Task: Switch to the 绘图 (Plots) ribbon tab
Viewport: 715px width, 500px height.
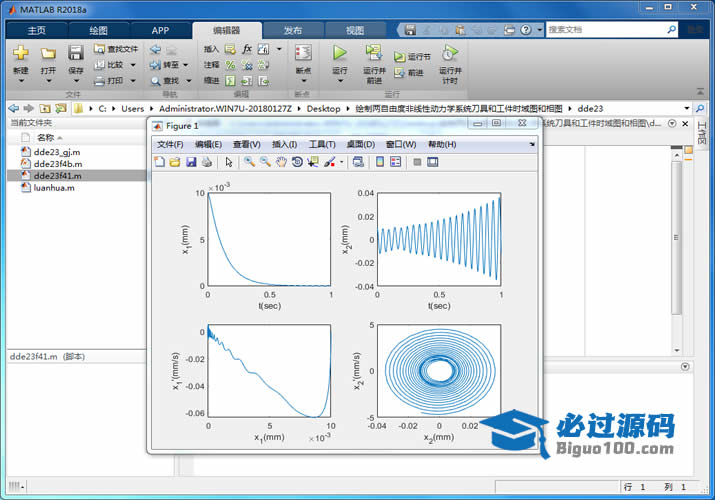Action: tap(98, 30)
